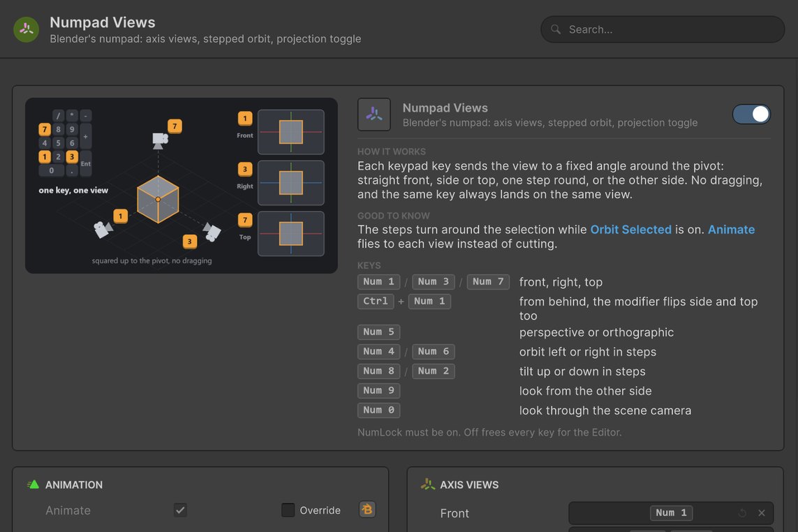Click the Front view preview thumbnail
The height and width of the screenshot is (532, 798).
point(291,132)
